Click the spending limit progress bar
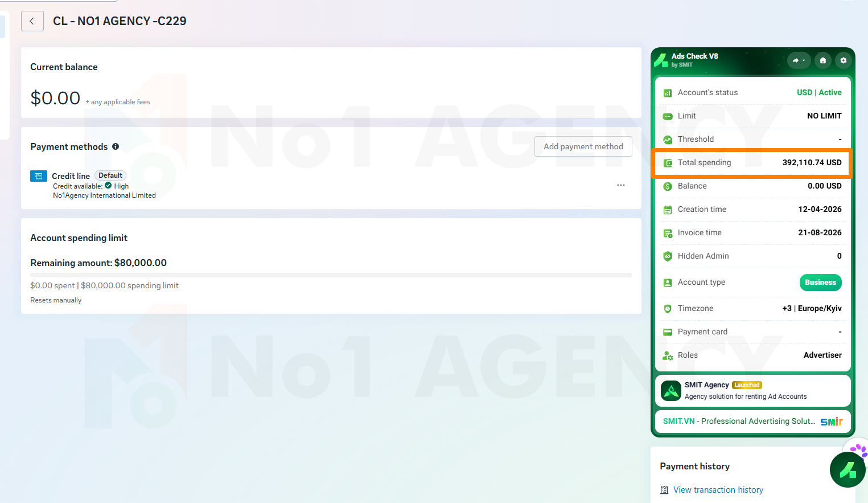The width and height of the screenshot is (868, 503). point(331,275)
